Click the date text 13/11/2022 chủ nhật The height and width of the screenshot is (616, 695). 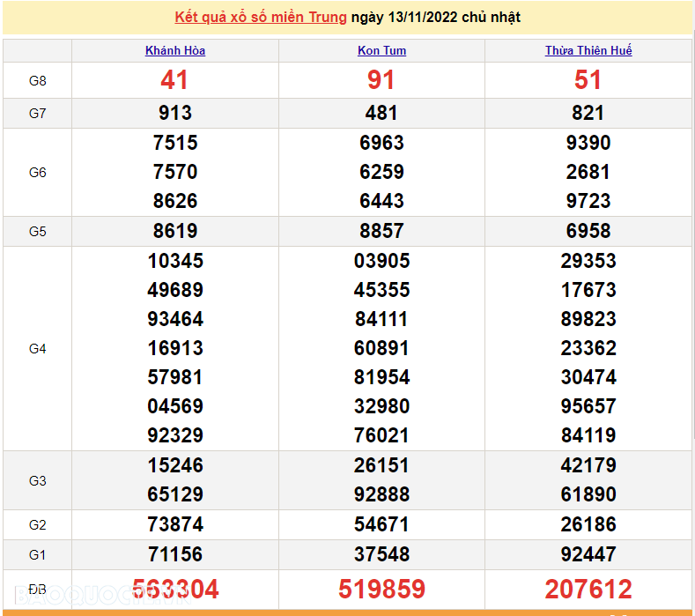[435, 17]
